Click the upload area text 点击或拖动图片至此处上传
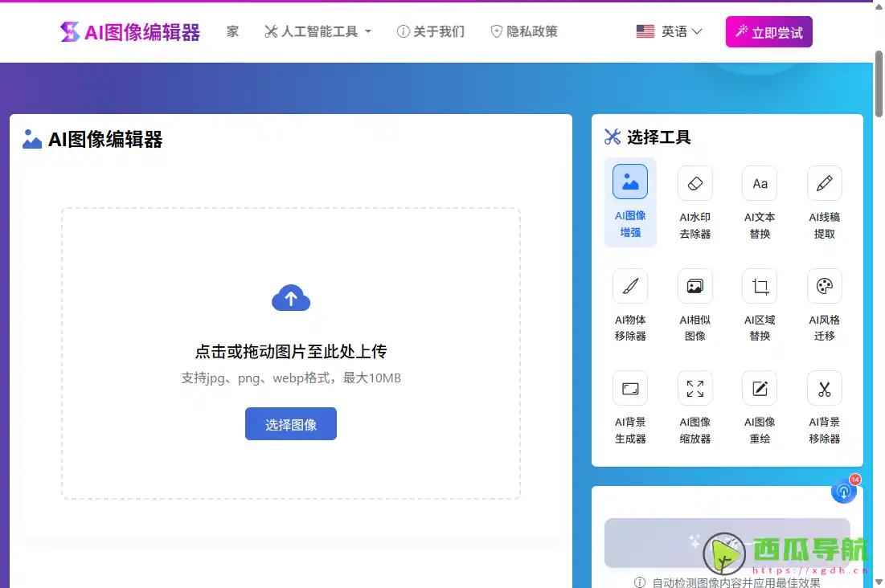This screenshot has width=885, height=588. pyautogui.click(x=291, y=352)
